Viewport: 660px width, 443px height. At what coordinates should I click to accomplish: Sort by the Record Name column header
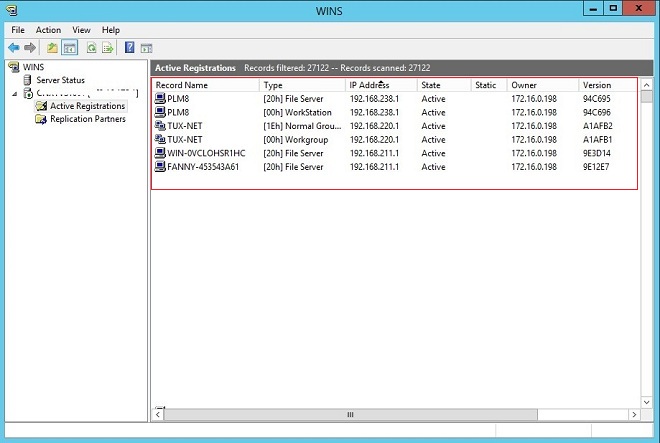(x=205, y=85)
